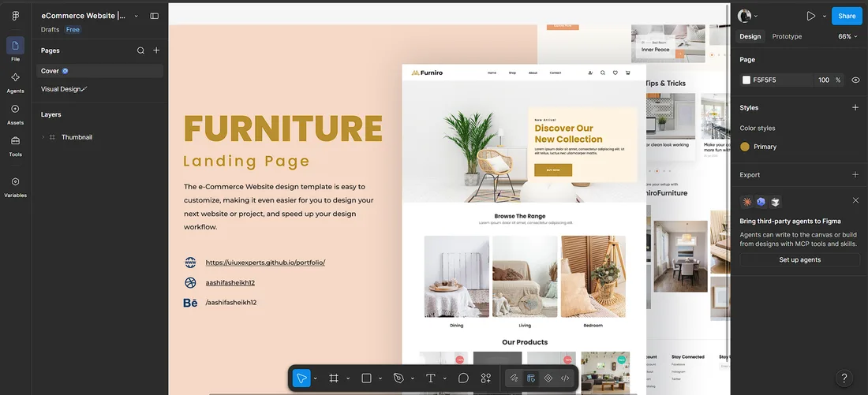This screenshot has height=395, width=868.
Task: Add a new style with plus icon
Action: click(855, 107)
